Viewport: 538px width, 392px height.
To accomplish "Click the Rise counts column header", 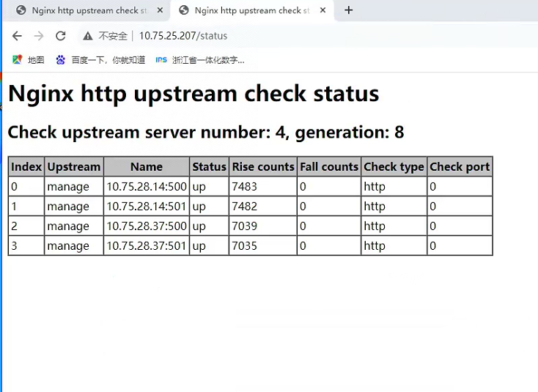I will 263,167.
